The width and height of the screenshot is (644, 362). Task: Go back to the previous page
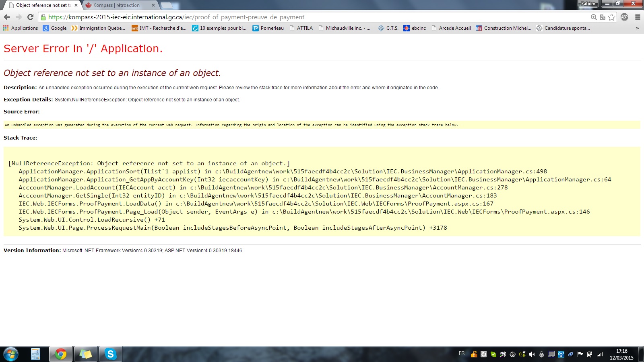7,17
